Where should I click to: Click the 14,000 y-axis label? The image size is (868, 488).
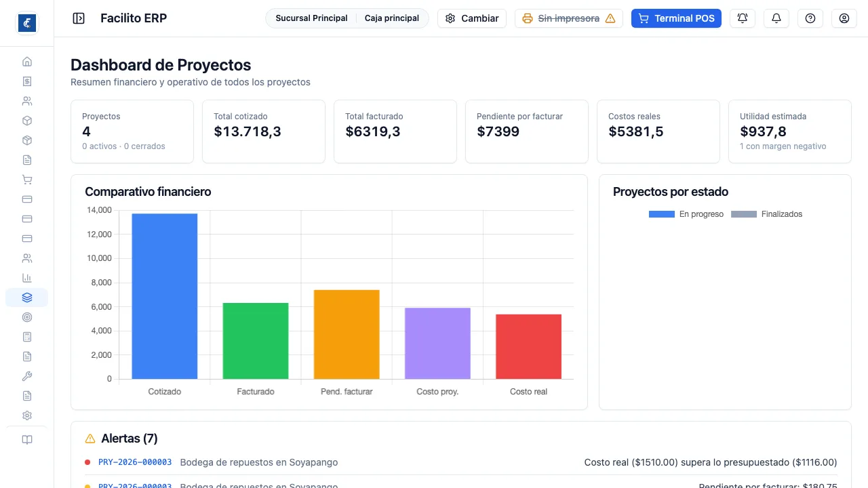coord(99,210)
